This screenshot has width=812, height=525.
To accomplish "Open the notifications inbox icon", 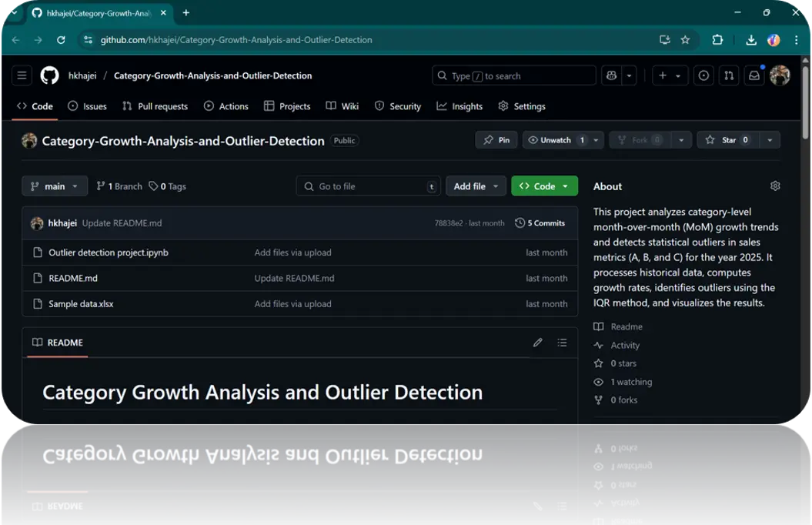I will click(x=754, y=75).
